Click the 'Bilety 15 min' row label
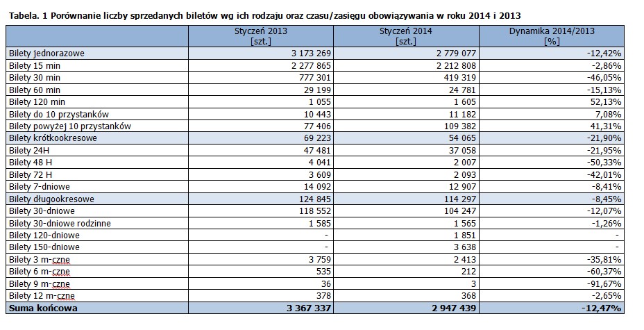The height and width of the screenshot is (330, 644). click(35, 66)
